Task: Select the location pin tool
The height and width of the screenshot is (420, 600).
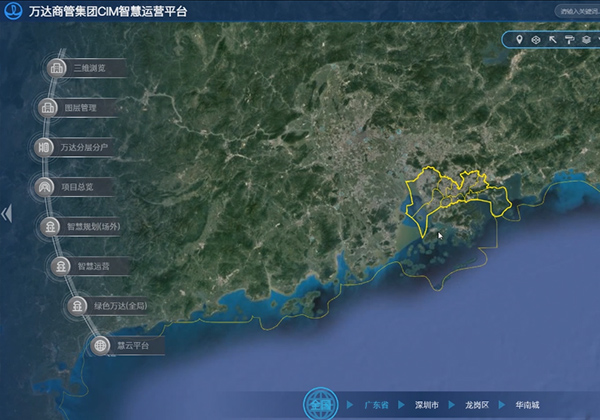Action: click(519, 39)
